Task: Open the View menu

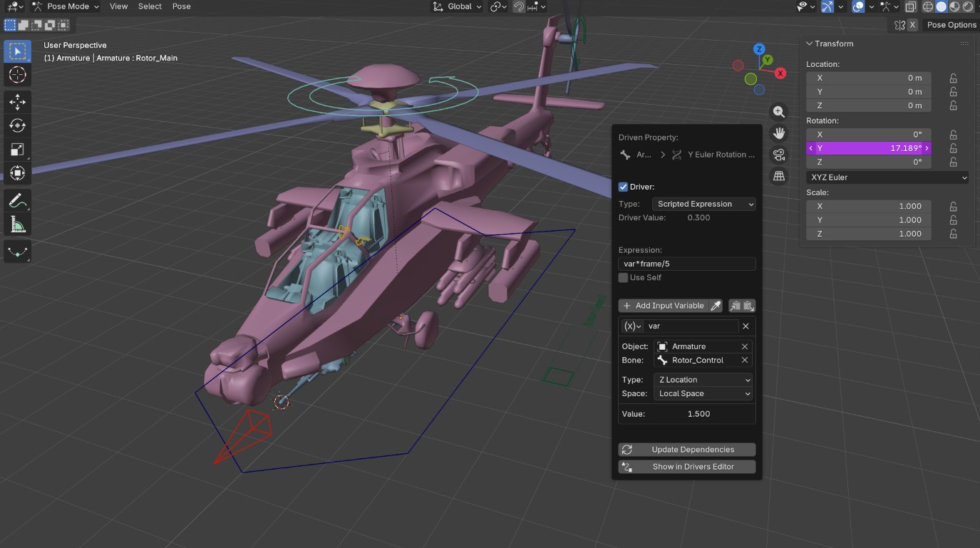Action: pos(118,6)
